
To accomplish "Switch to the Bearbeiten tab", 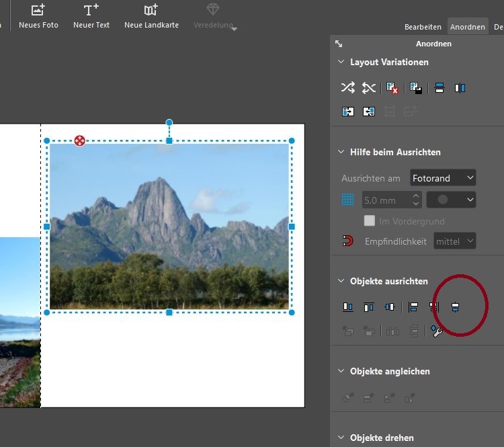I will [423, 27].
